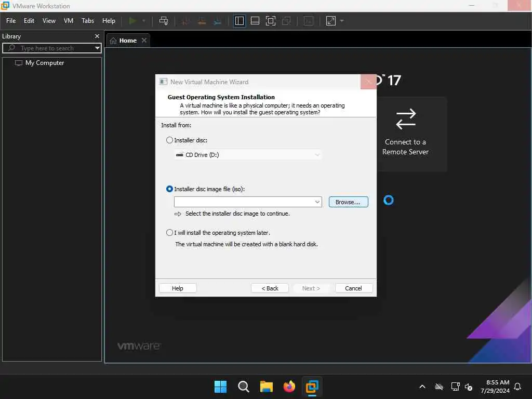Open the clock and date panel

[x=495, y=387]
